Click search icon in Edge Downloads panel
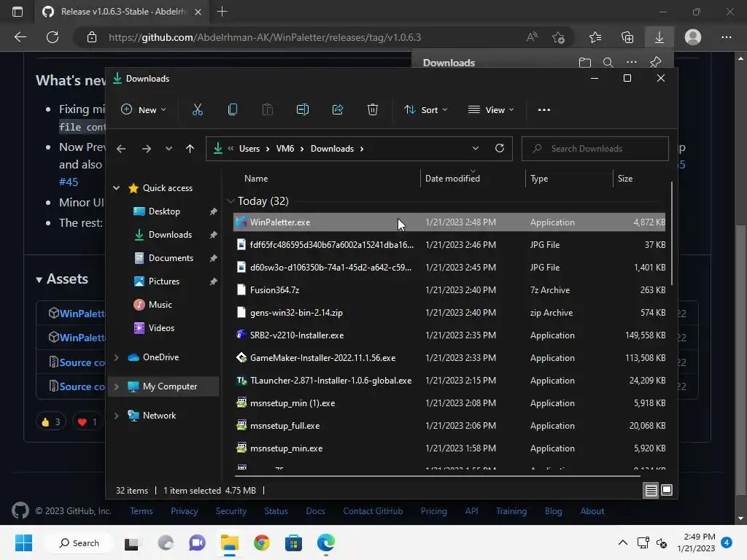Image resolution: width=747 pixels, height=560 pixels. pyautogui.click(x=608, y=63)
